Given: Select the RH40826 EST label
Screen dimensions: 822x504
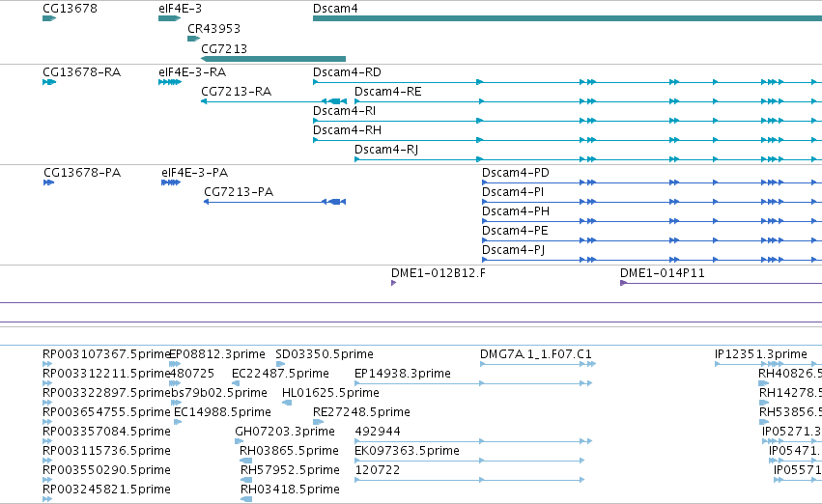Looking at the screenshot, I should click(790, 374).
